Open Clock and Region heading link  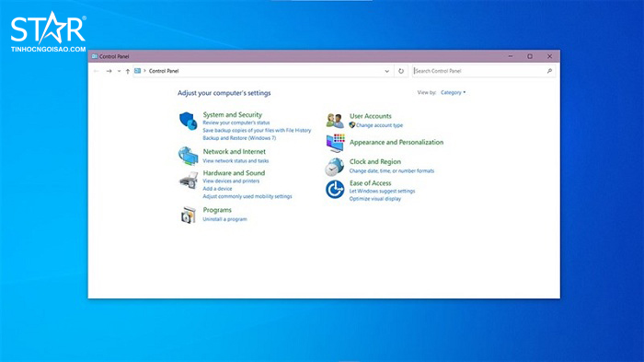pyautogui.click(x=375, y=162)
